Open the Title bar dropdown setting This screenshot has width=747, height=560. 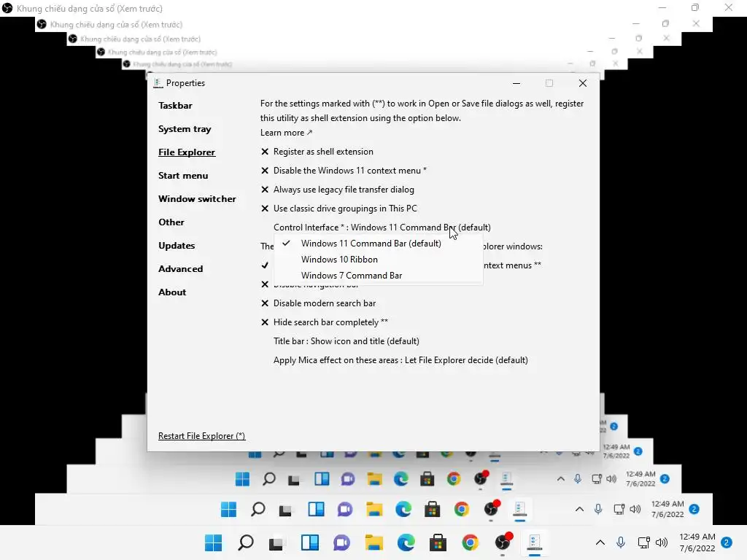[347, 341]
